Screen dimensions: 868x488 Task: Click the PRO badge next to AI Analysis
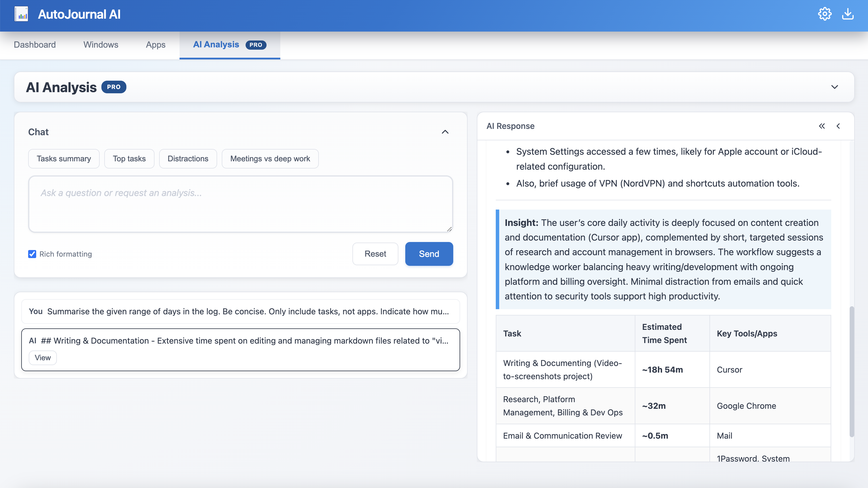point(114,87)
